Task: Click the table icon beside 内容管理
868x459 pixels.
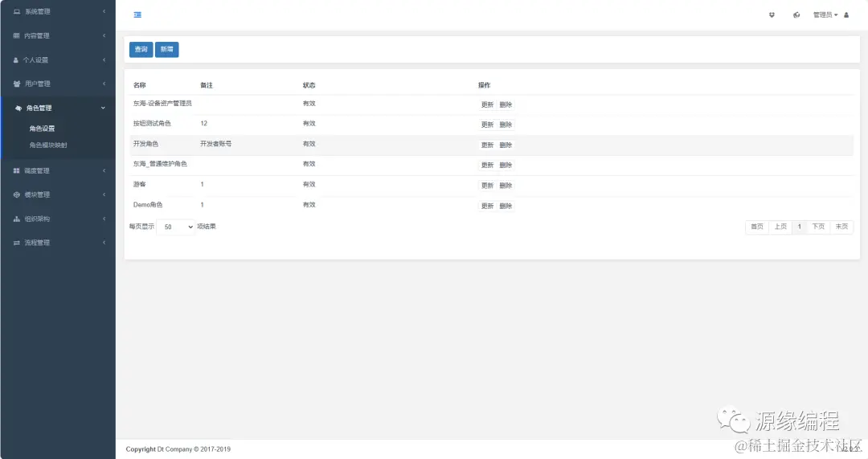Action: [17, 35]
